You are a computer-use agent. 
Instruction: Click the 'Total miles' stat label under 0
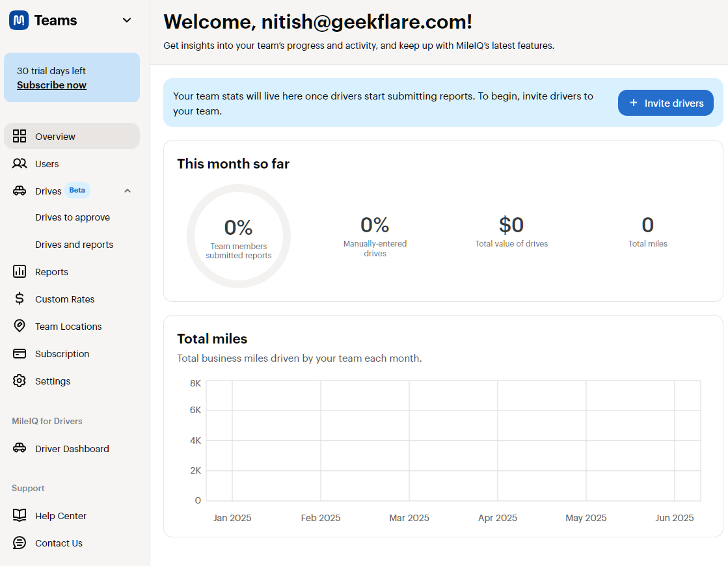[x=648, y=244]
